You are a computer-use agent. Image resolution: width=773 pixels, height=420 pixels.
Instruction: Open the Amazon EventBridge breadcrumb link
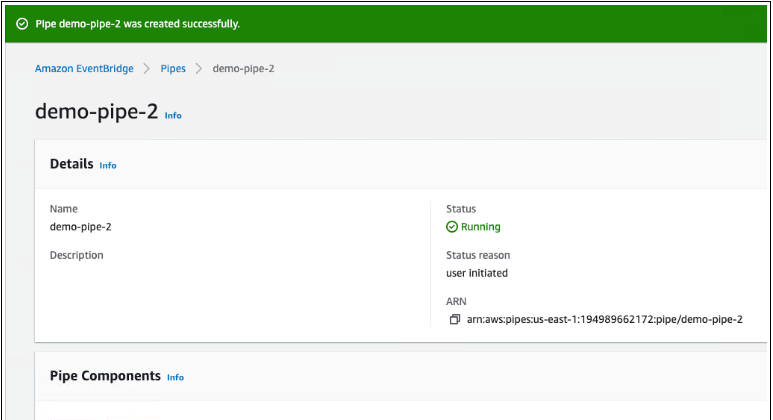tap(84, 69)
